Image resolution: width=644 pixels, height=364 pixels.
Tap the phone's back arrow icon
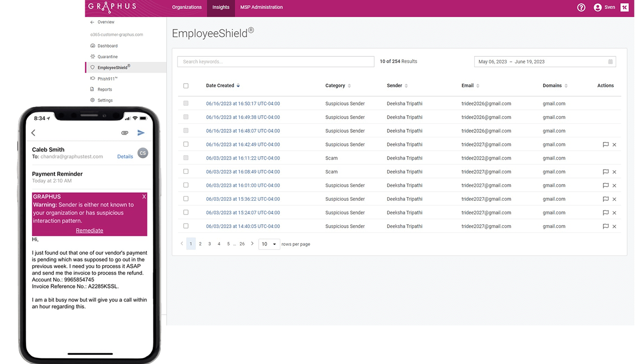pyautogui.click(x=33, y=133)
